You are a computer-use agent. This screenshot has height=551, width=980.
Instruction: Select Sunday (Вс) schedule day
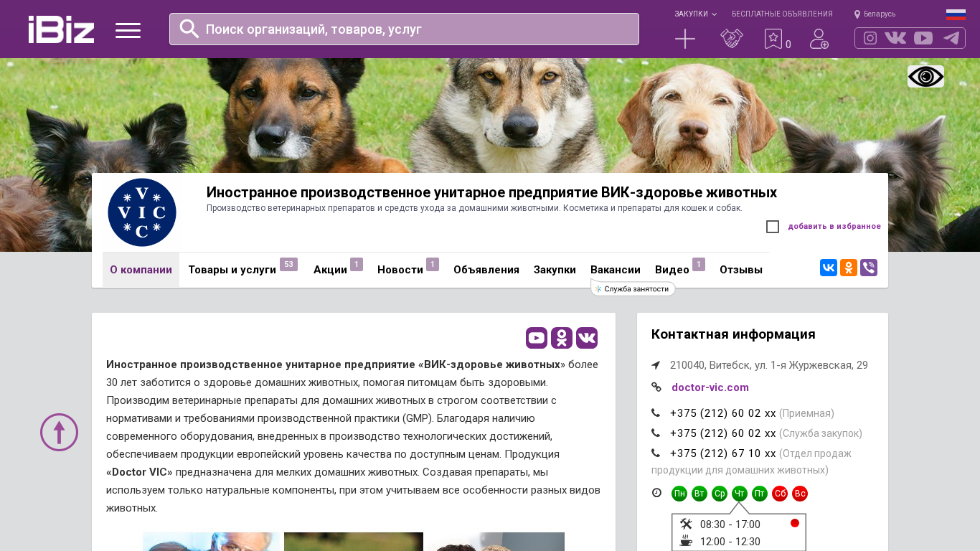(800, 494)
